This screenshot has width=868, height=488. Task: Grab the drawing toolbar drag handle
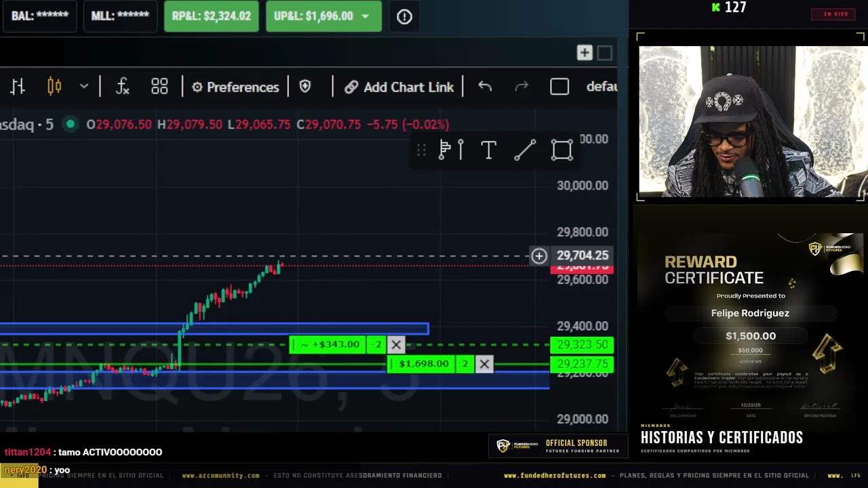pos(421,150)
